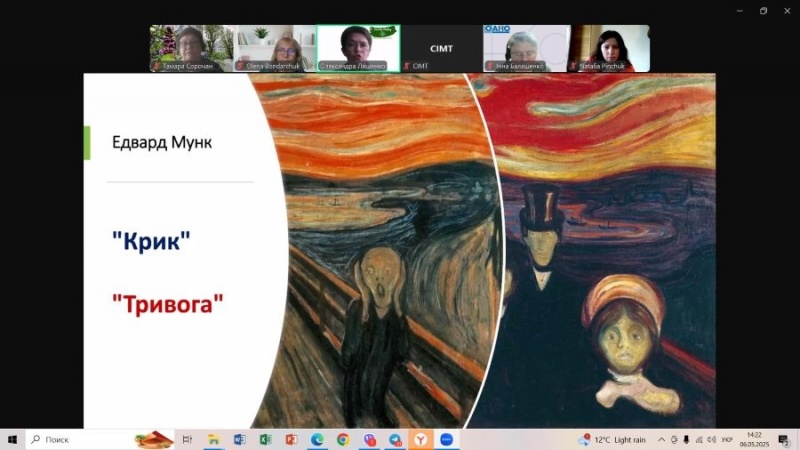Select the CIMT participant tile

pos(441,48)
